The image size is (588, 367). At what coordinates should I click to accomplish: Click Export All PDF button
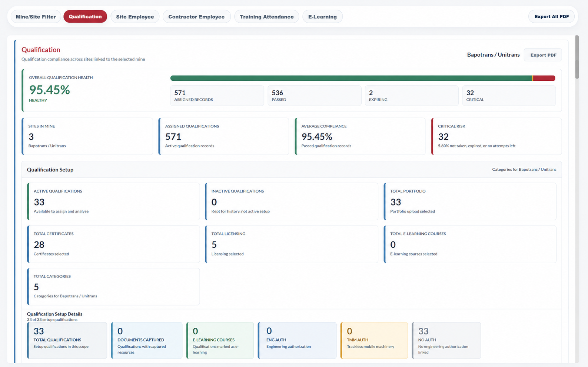pos(551,17)
